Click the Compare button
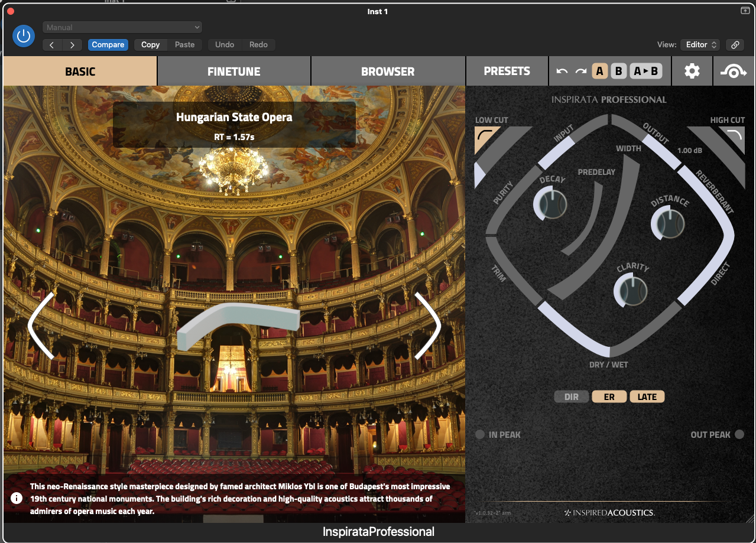This screenshot has width=756, height=543. 108,45
